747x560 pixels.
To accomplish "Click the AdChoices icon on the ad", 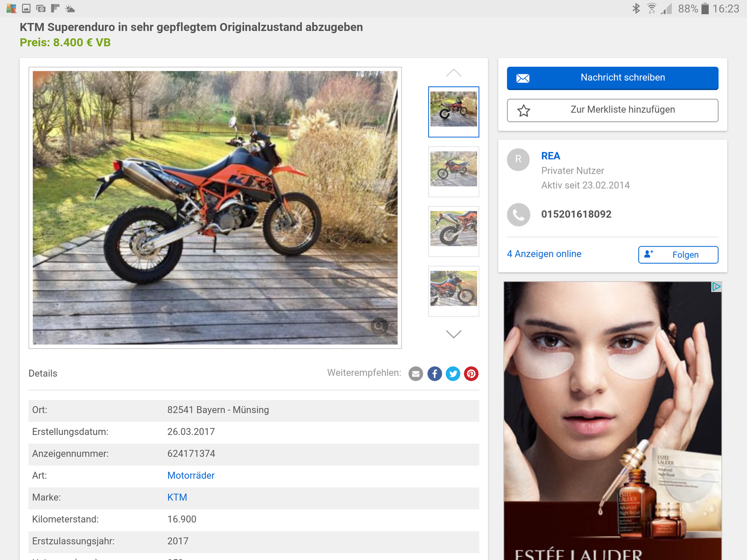I will (716, 287).
